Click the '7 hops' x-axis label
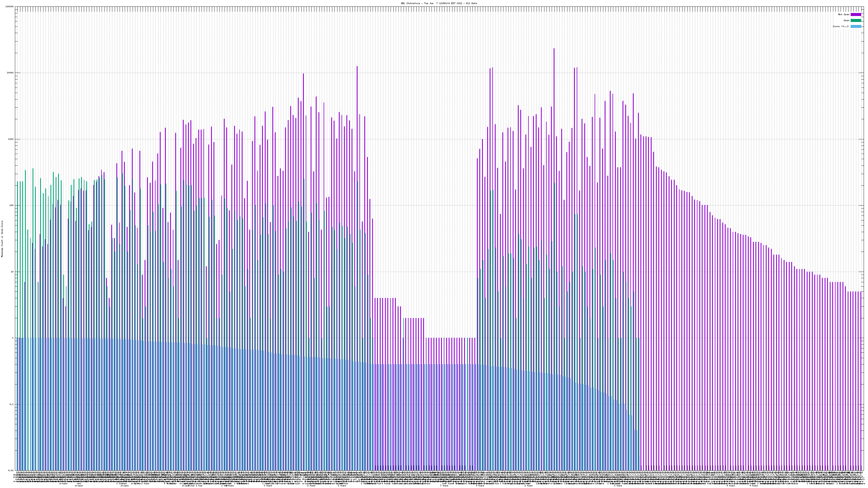The image size is (868, 488). click(444, 486)
